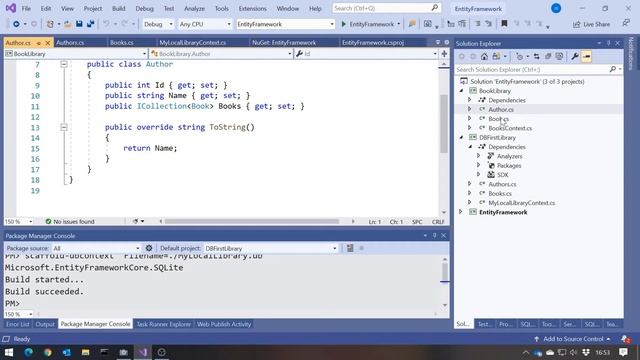Viewport: 640px width, 360px height.
Task: Click the No issues found status indicator
Action: 70,221
